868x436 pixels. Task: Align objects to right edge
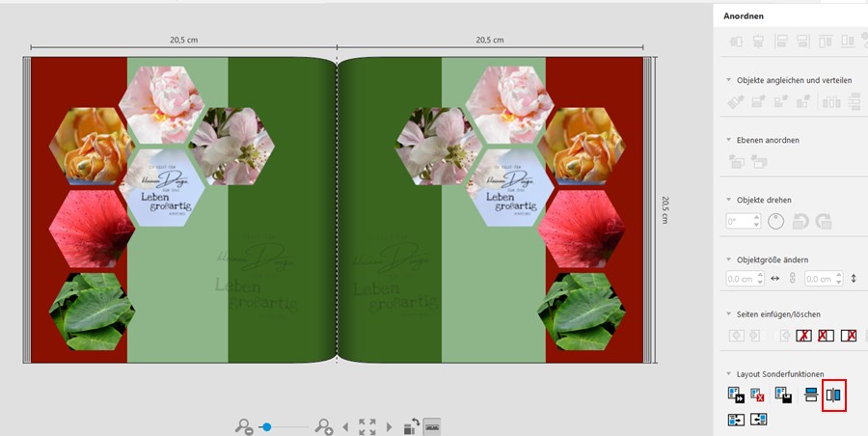[x=802, y=41]
